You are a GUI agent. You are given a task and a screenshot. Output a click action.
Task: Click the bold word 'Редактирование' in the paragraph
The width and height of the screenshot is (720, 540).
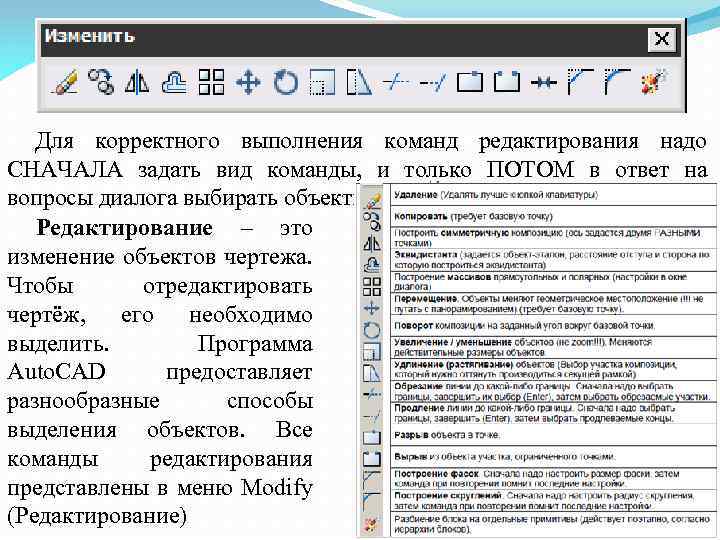tap(124, 228)
